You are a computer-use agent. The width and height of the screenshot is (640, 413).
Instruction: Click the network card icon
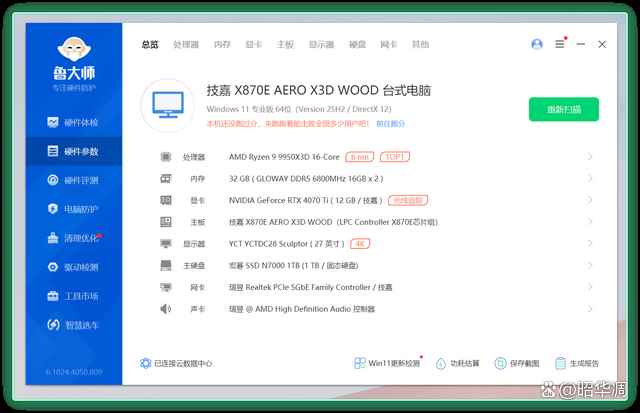click(x=166, y=287)
